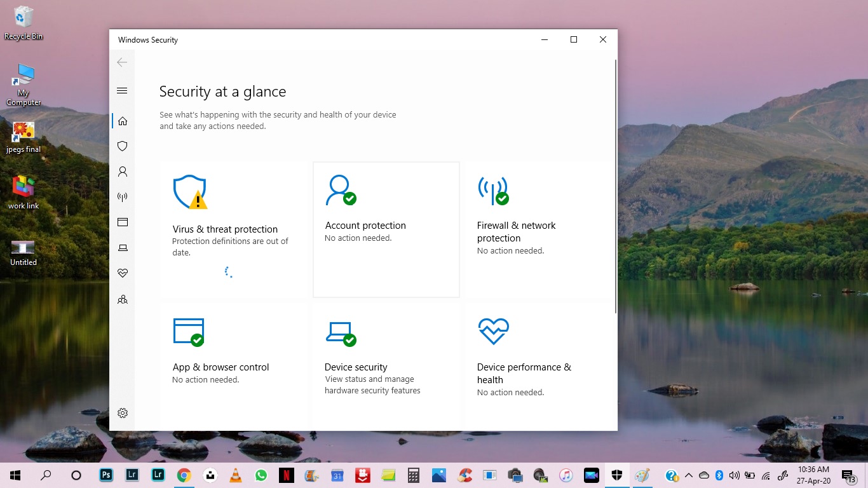Select the "Untitled" desktop file
This screenshot has width=868, height=488.
pos(24,253)
